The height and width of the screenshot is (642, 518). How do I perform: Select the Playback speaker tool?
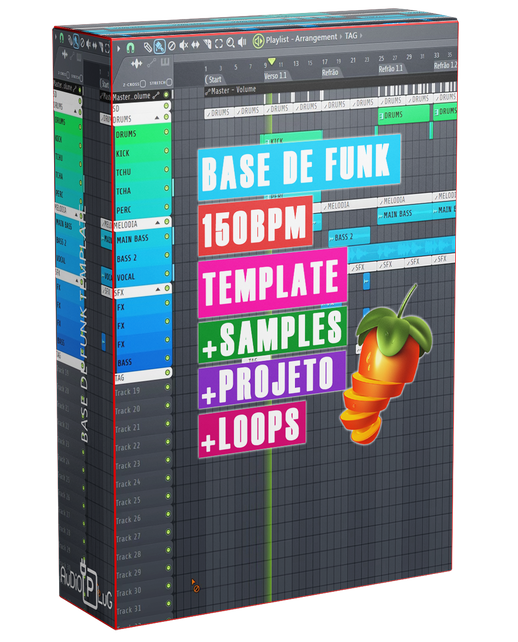(242, 41)
